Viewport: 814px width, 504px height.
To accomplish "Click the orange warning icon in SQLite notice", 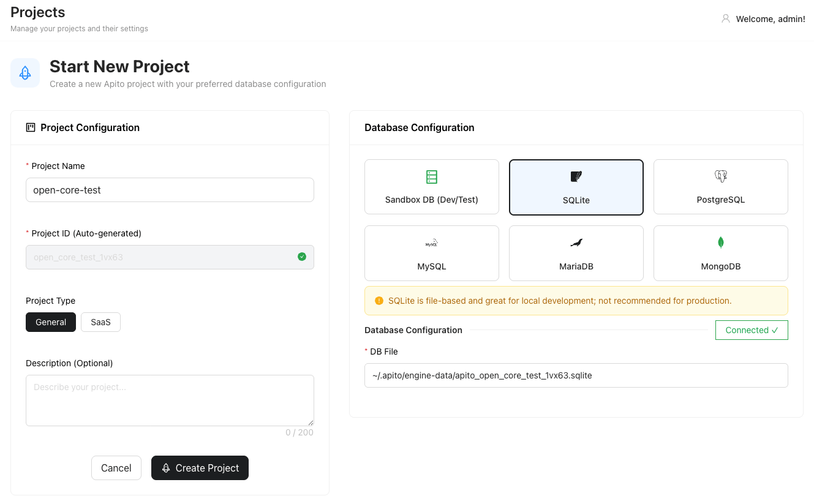I will pyautogui.click(x=379, y=301).
